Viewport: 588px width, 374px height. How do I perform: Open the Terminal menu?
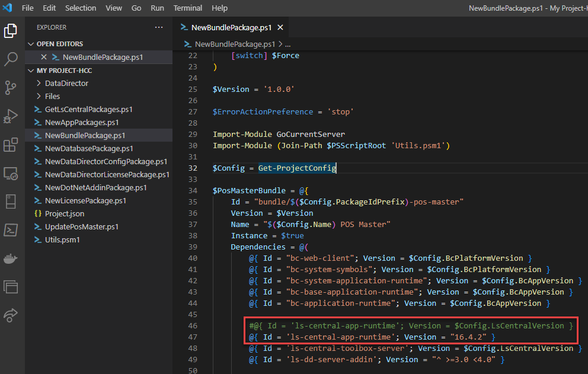187,8
